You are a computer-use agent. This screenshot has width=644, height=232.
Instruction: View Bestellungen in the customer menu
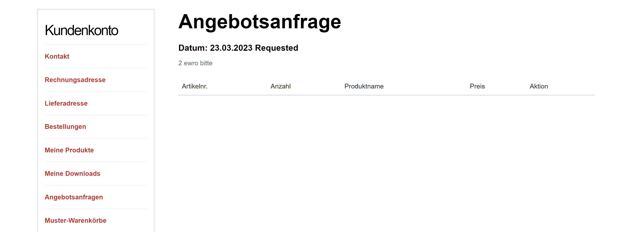pos(65,127)
